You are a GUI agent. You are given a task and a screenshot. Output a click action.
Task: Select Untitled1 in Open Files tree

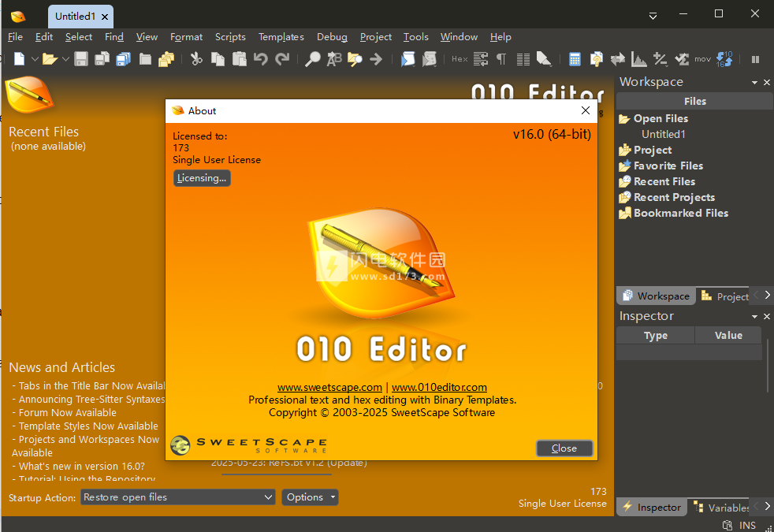664,134
